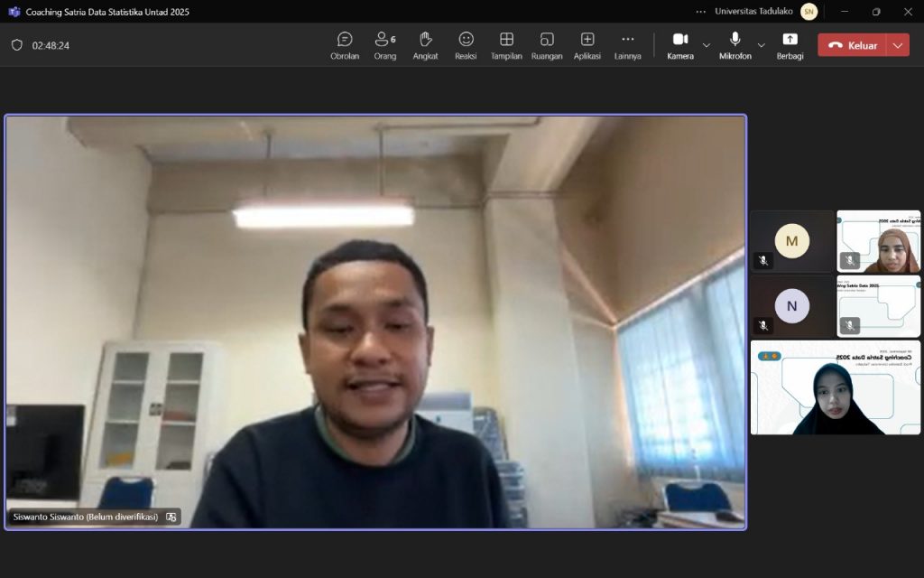
Task: Select participant M's video tile
Action: click(792, 241)
